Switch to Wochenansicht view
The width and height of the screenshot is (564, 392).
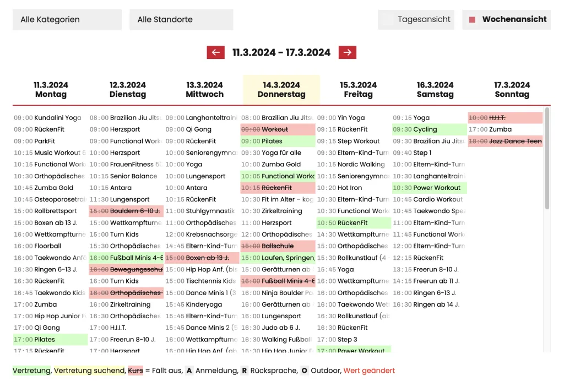click(x=506, y=19)
